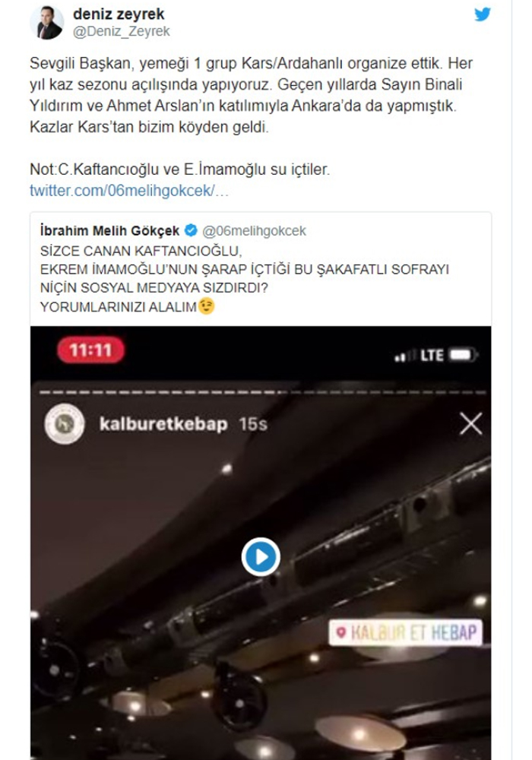Open the @06melihgokcek handle
The width and height of the screenshot is (532, 760).
254,231
